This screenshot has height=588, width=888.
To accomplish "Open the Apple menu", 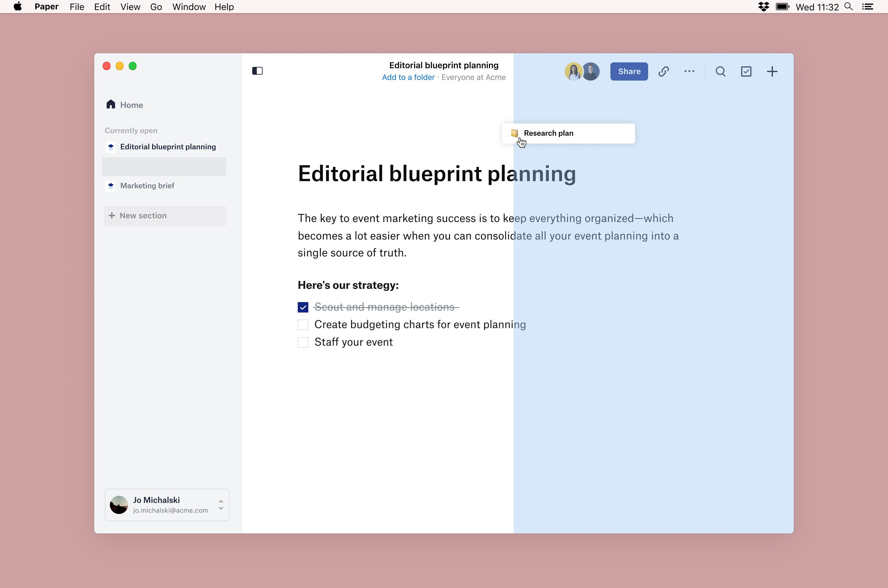I will tap(18, 6).
